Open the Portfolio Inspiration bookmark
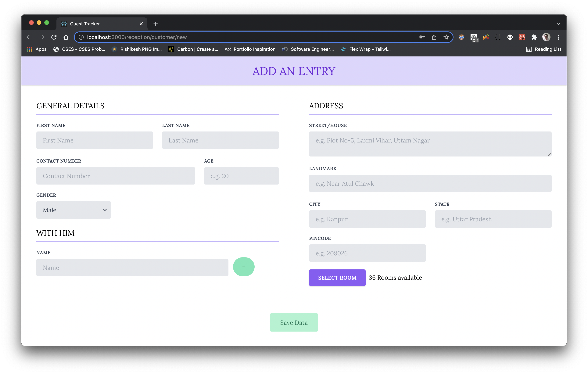Viewport: 588px width, 374px height. pyautogui.click(x=250, y=49)
